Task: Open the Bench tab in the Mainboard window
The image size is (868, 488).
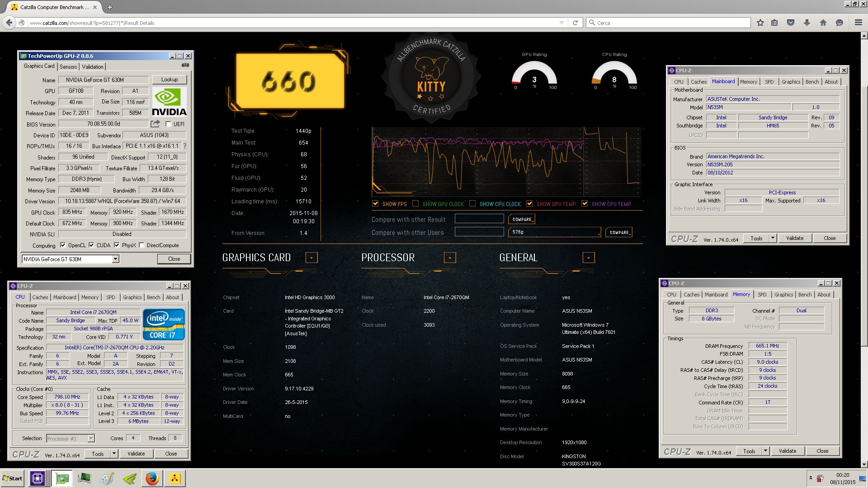Action: click(x=812, y=82)
